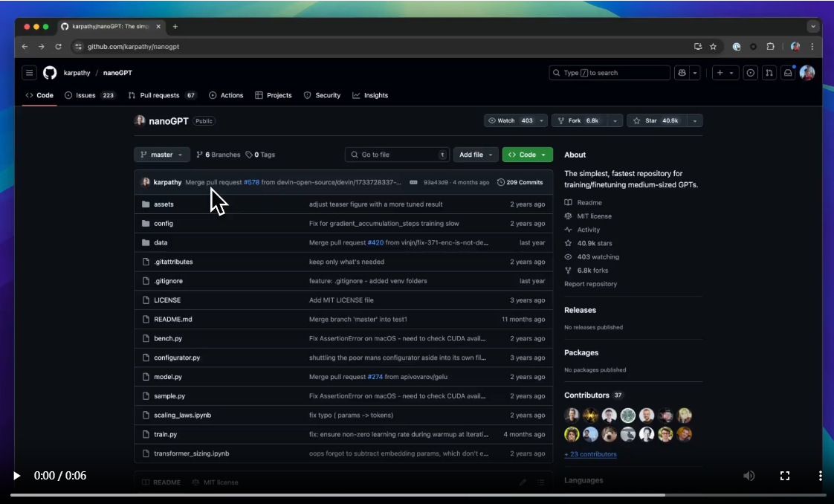Open the notifications inbox icon
Viewport: 834px width, 504px height.
[787, 73]
